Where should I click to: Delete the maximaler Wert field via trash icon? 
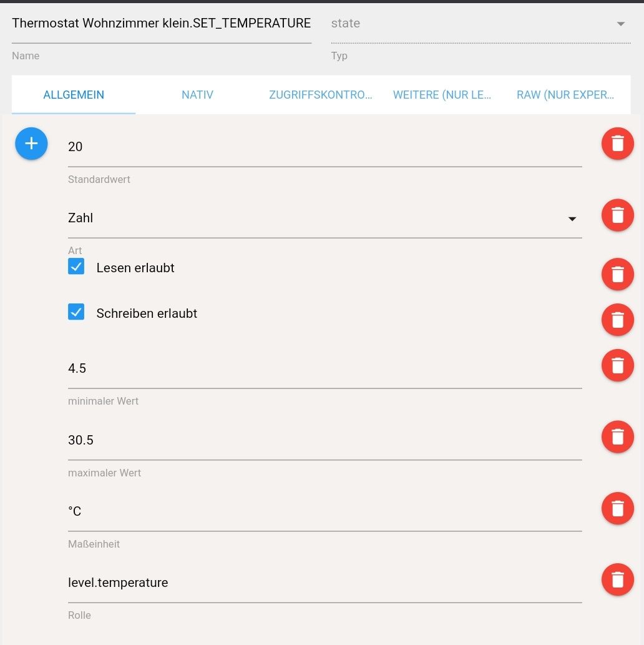(617, 437)
